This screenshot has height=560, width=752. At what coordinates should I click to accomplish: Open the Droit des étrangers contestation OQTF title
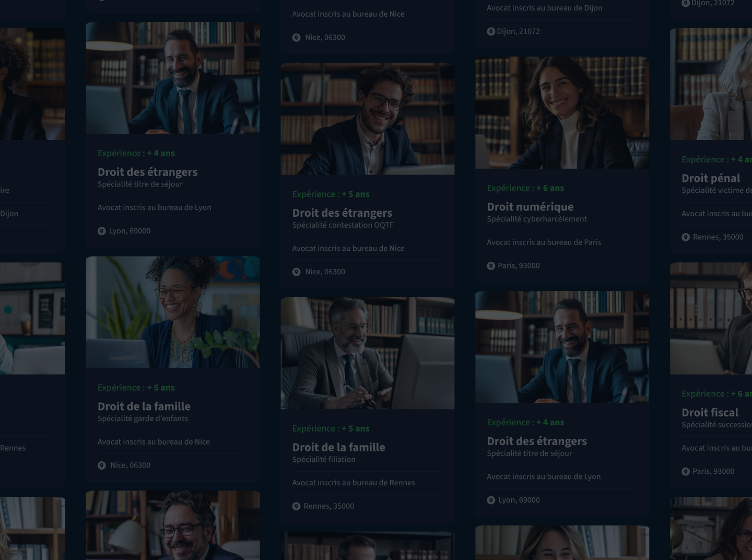342,213
